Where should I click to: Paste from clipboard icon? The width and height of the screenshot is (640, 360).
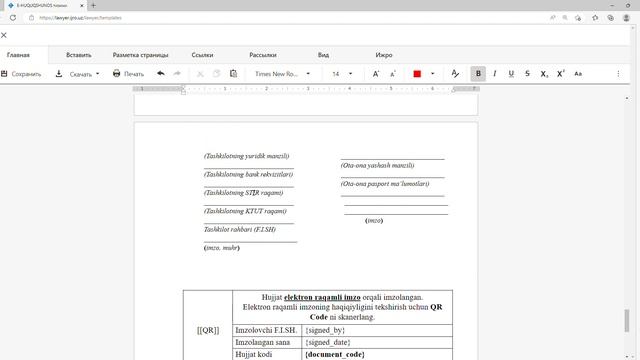point(233,74)
